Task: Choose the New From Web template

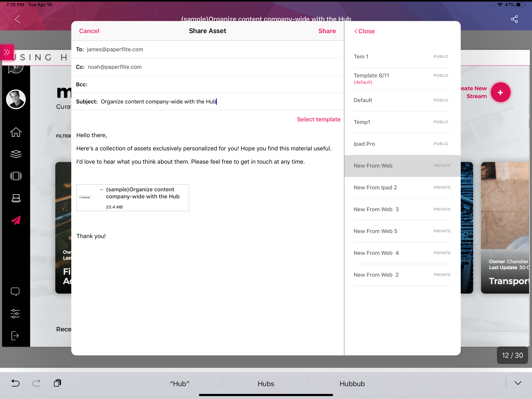Action: click(402, 166)
